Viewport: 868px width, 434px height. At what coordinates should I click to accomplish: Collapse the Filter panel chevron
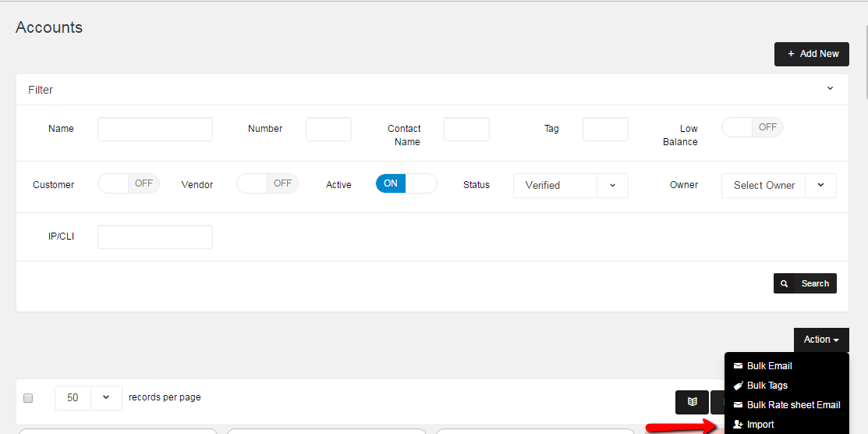830,89
